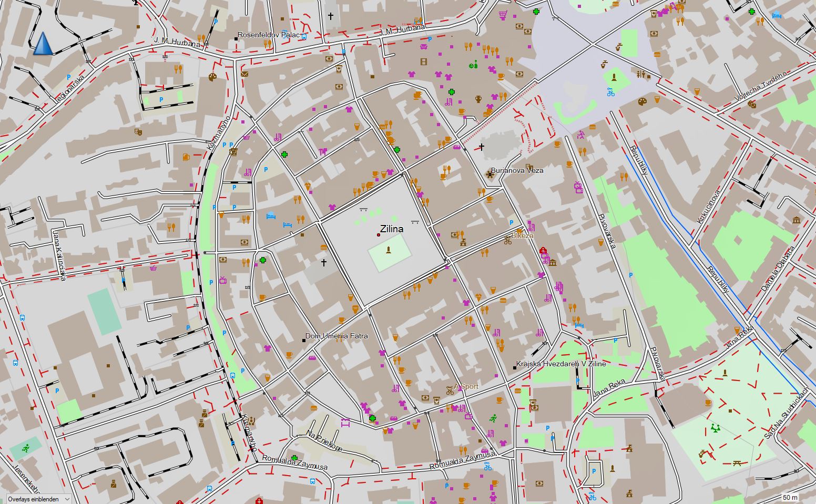Click the blue north arrow compass icon
Screen dimensions: 816x504
pos(43,43)
